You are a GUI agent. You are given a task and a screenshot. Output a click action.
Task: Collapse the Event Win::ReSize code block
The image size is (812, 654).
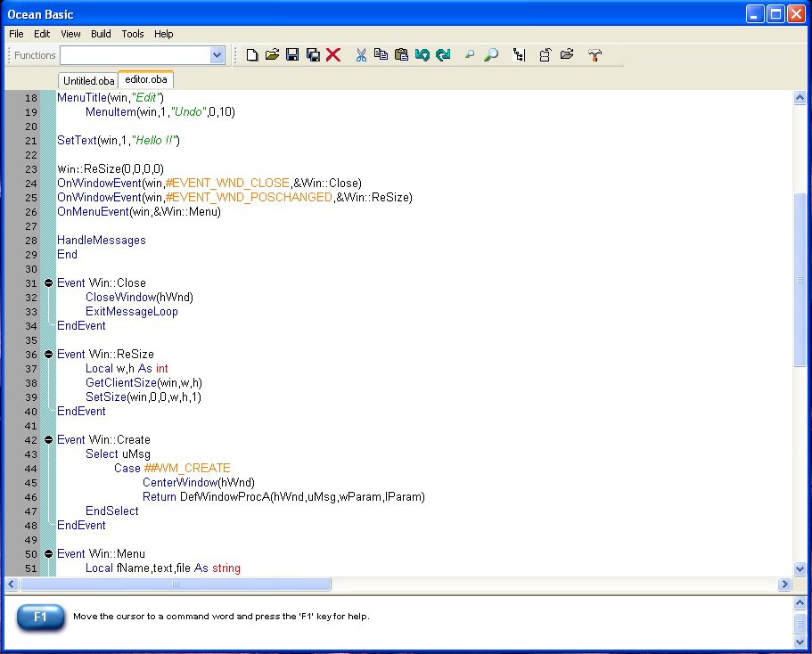point(49,355)
